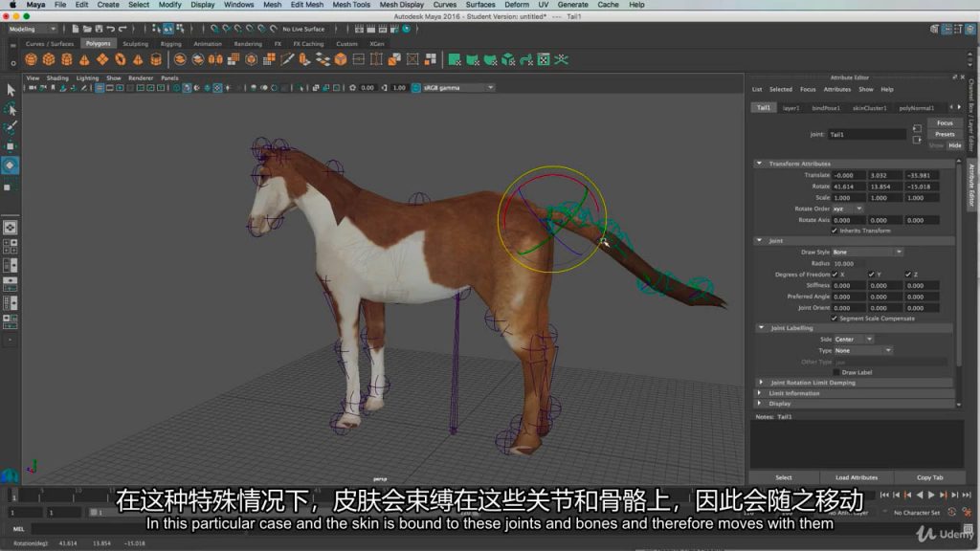Screen dimensions: 980x551
Task: Open the Rotate Order dropdown
Action: coord(848,209)
